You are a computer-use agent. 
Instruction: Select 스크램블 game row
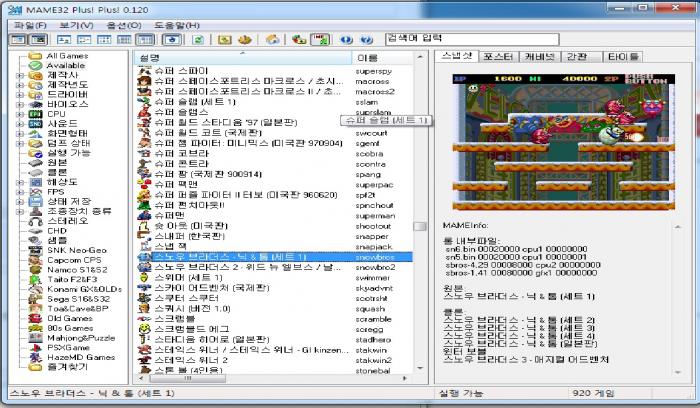(x=274, y=319)
